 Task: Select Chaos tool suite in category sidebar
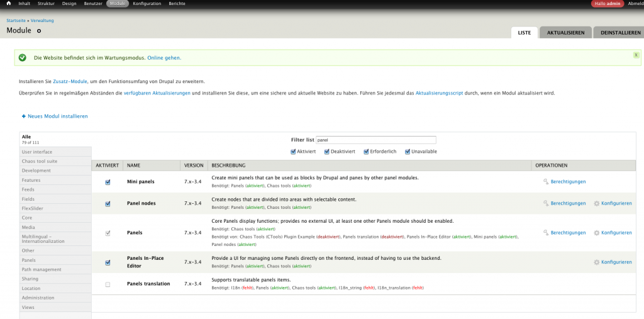[x=39, y=161]
